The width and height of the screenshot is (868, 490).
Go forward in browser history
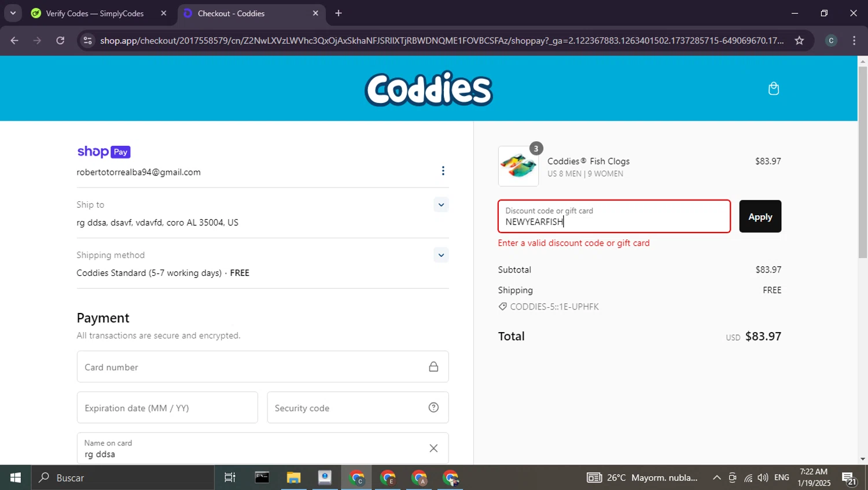coord(37,40)
